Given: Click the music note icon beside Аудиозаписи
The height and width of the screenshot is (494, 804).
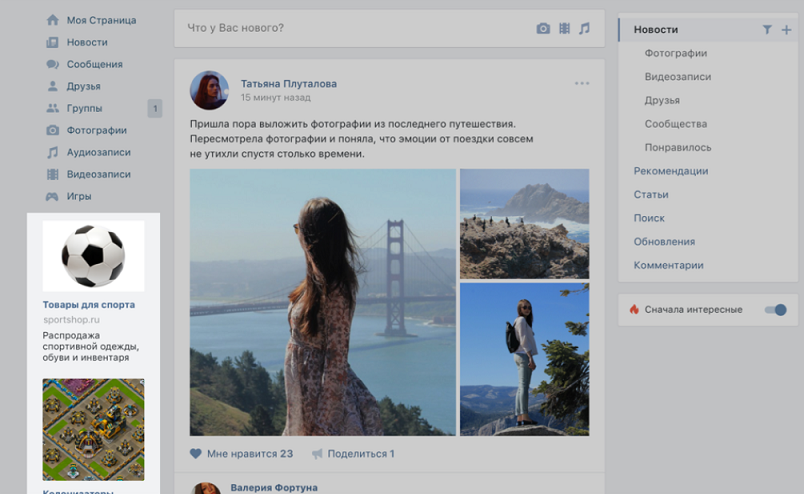Looking at the screenshot, I should tap(52, 152).
